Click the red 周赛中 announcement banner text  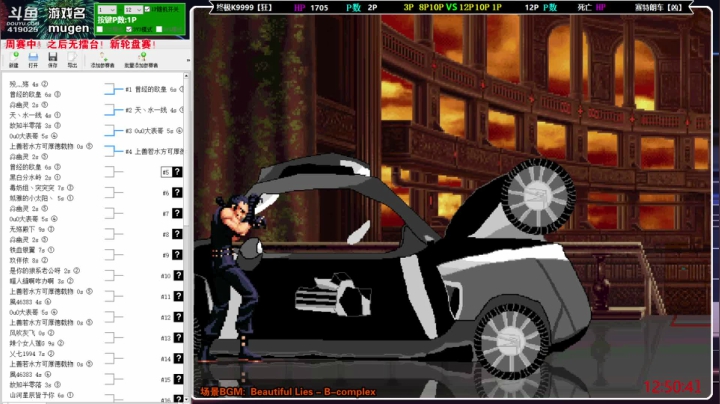(80, 45)
